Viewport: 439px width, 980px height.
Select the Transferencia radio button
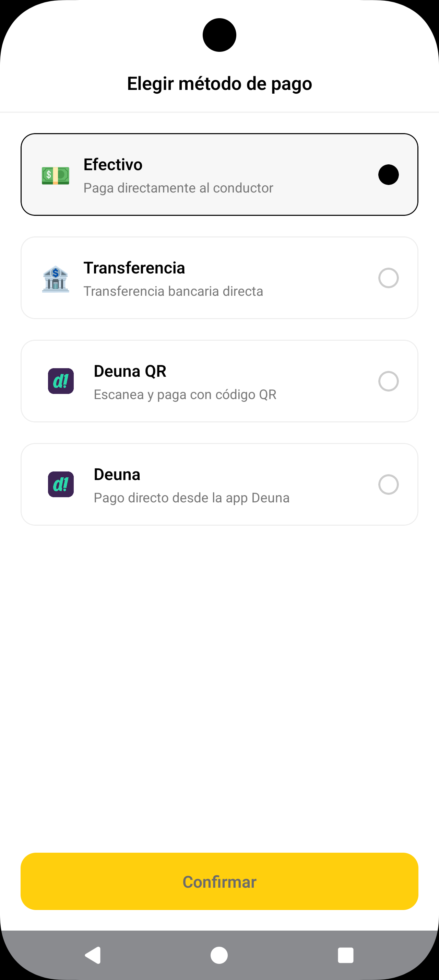388,278
